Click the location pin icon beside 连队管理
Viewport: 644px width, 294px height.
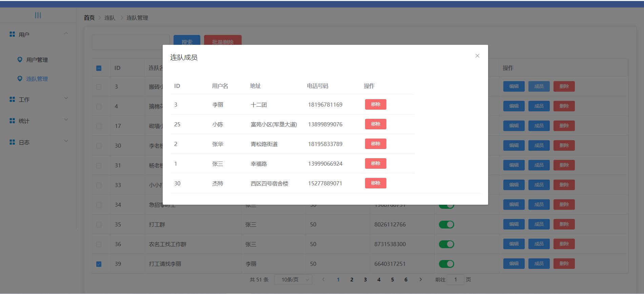[20, 78]
